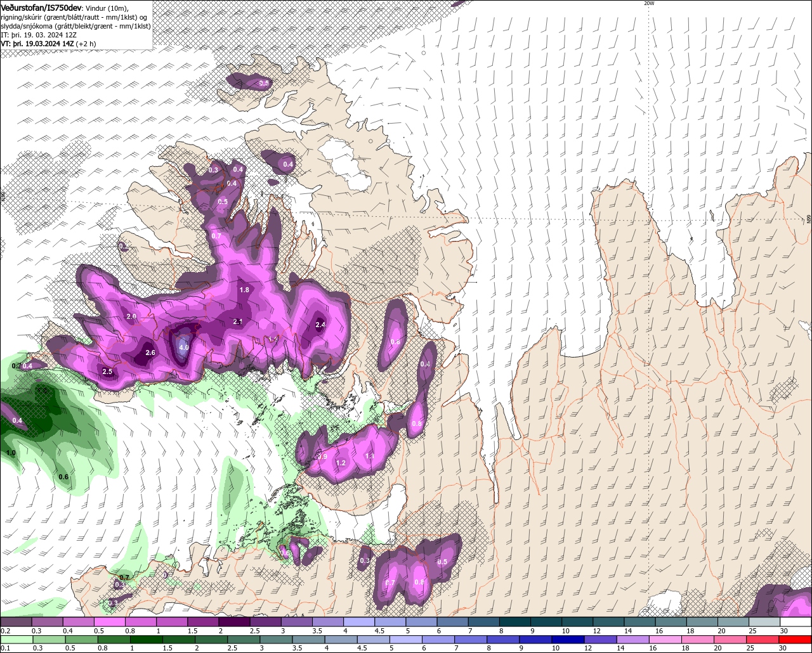The width and height of the screenshot is (812, 653).
Task: Click the VT valid time line 19.03.2024 14Z
Action: point(48,44)
